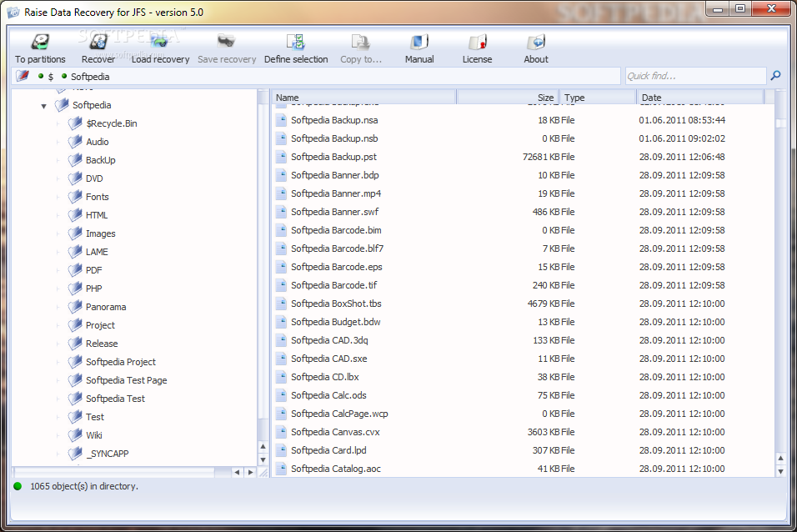
Task: Select file Softpedia CAD.3dq
Action: (x=329, y=340)
